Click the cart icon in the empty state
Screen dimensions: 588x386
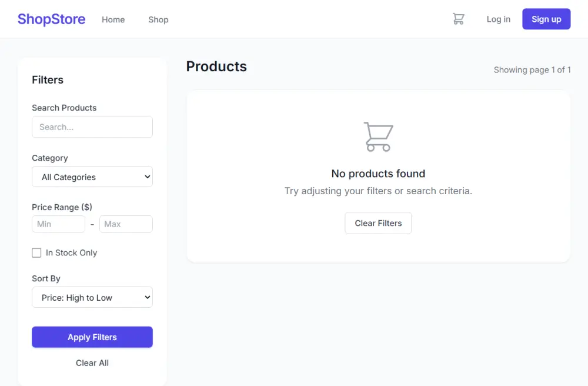click(378, 136)
